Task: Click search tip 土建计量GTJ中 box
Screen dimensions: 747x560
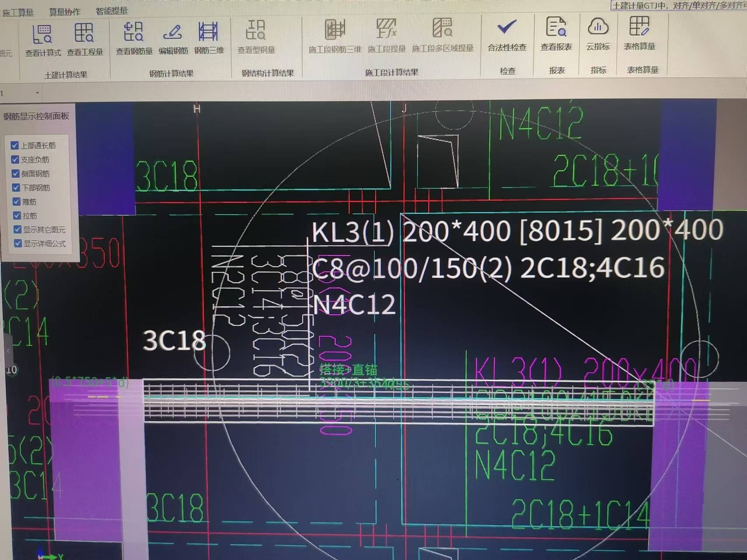Action: click(x=679, y=6)
